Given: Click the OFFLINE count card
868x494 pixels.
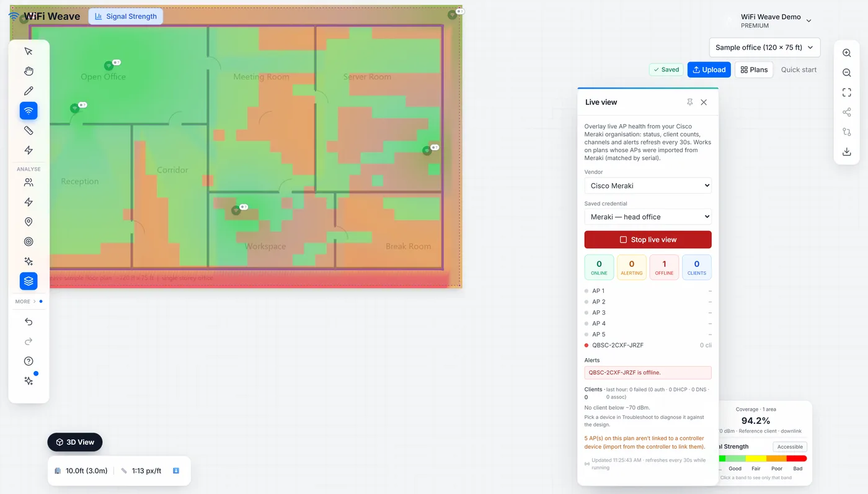Looking at the screenshot, I should point(664,267).
